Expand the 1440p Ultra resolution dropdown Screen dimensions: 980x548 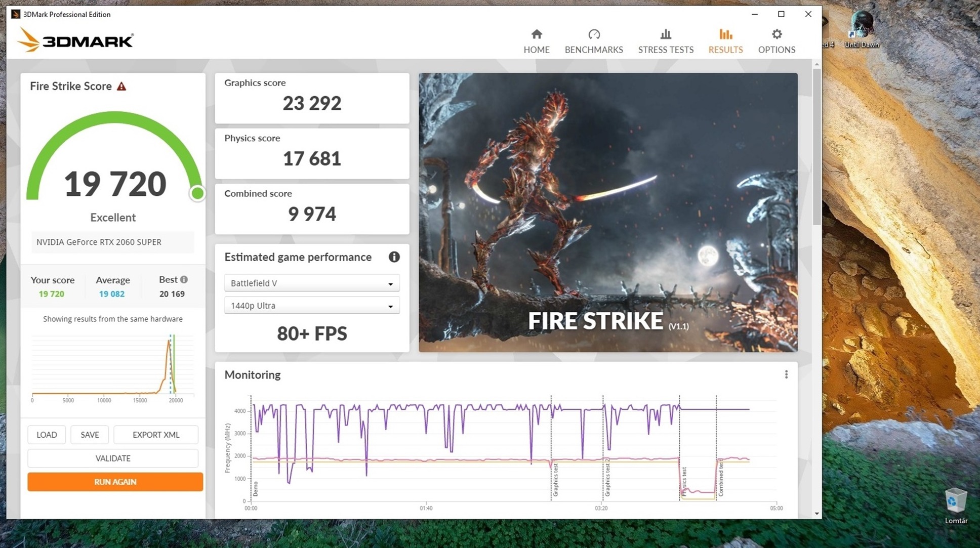pyautogui.click(x=312, y=306)
